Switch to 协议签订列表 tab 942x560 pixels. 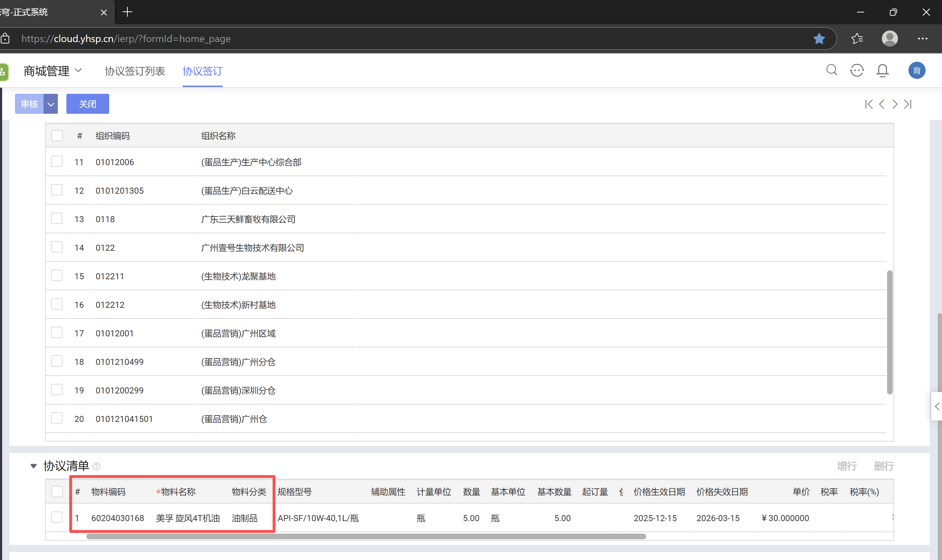pos(135,71)
